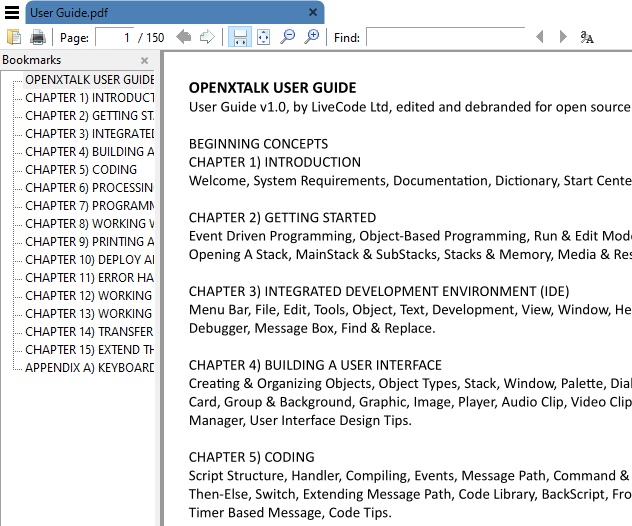Screen dimensions: 632x526
Task: Click the Print icon
Action: click(x=38, y=37)
